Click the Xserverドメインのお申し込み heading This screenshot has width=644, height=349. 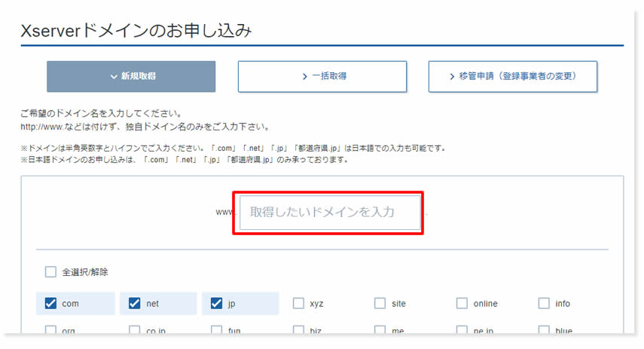click(136, 30)
